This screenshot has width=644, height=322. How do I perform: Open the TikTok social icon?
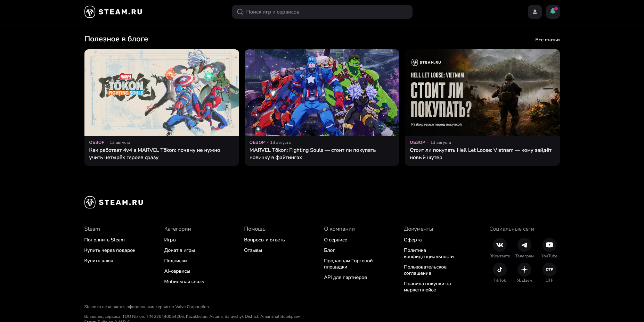pyautogui.click(x=499, y=270)
